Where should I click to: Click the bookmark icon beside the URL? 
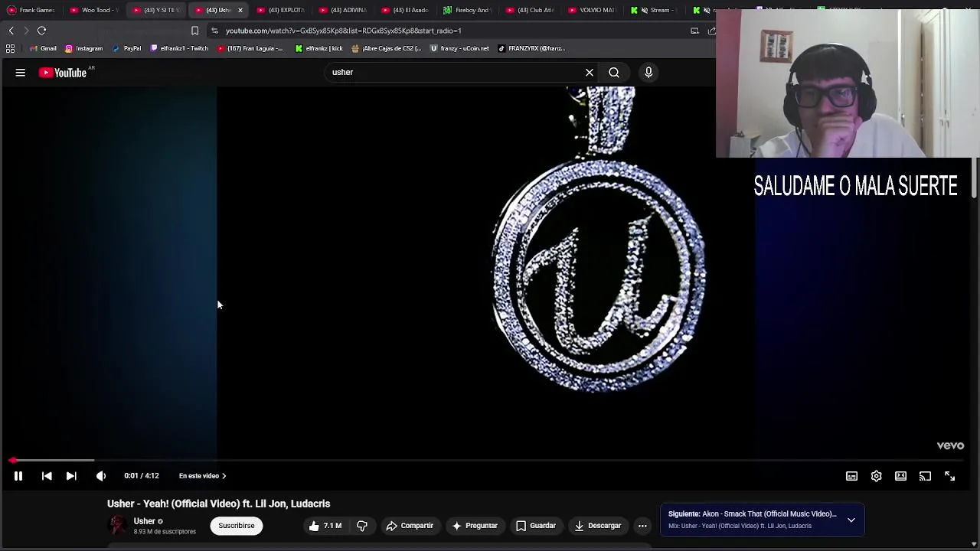click(x=194, y=31)
